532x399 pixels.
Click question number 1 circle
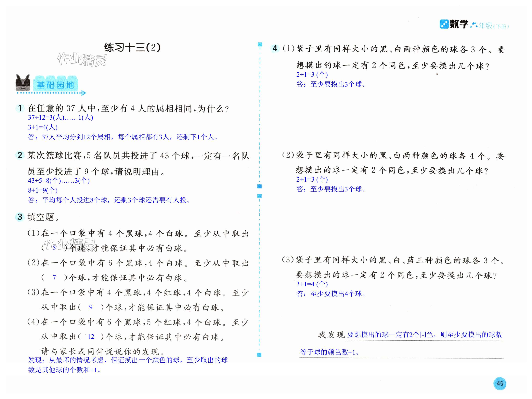click(x=20, y=108)
